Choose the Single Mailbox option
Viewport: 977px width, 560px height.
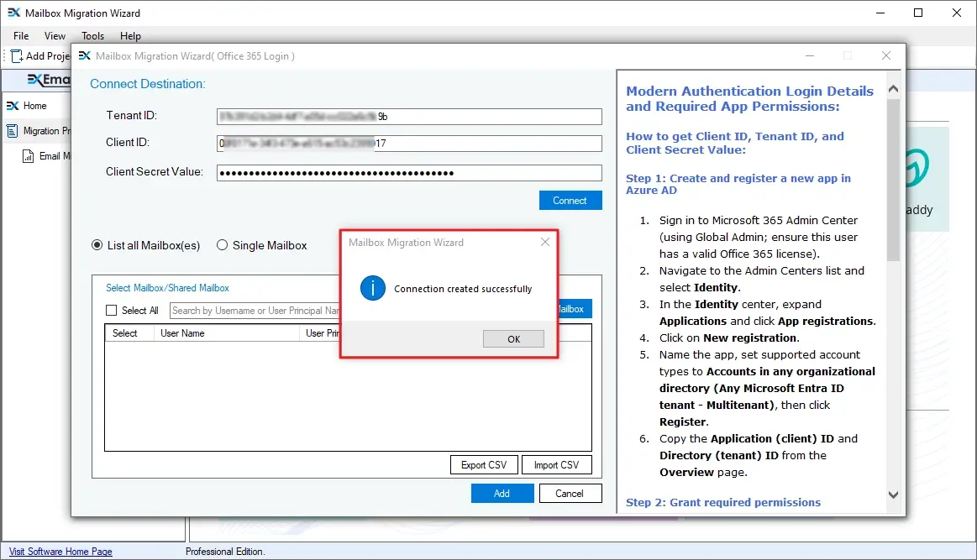(222, 244)
